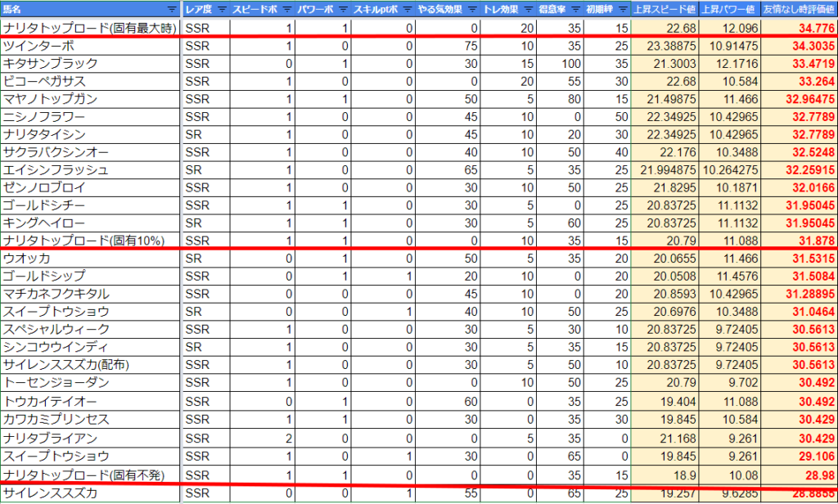Click the トーセンジョーダン name cell
838x504 pixels.
(90, 382)
